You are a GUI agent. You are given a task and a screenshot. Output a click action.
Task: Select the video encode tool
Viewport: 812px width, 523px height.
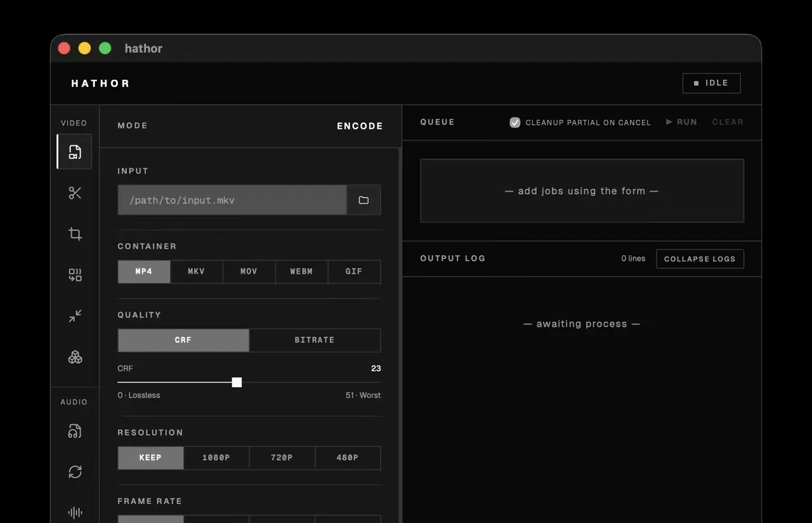tap(74, 152)
